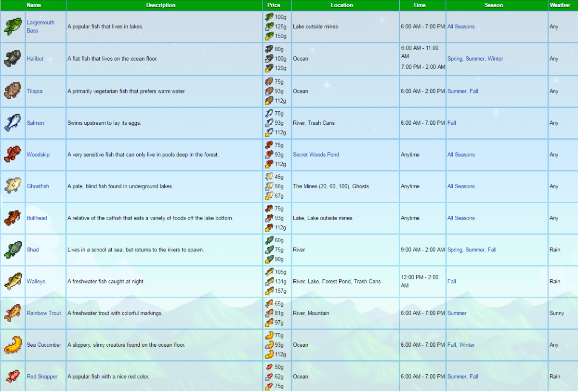
Task: Follow the Secret Woods Pond location link
Action: click(315, 155)
